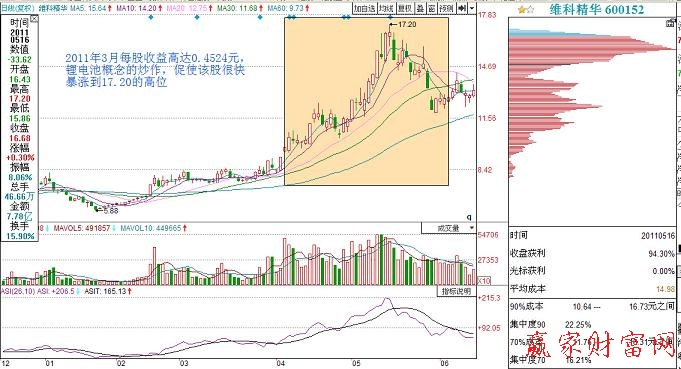Select the 均线 moving average toolbar item

386,8
